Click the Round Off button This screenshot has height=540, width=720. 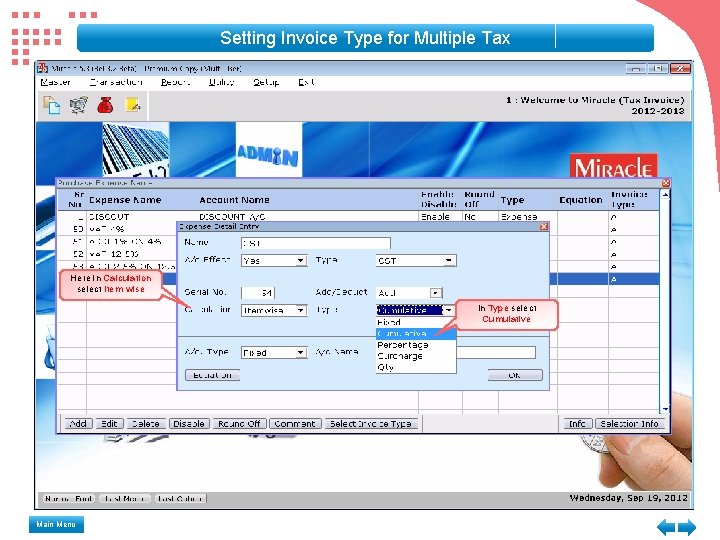(x=239, y=424)
